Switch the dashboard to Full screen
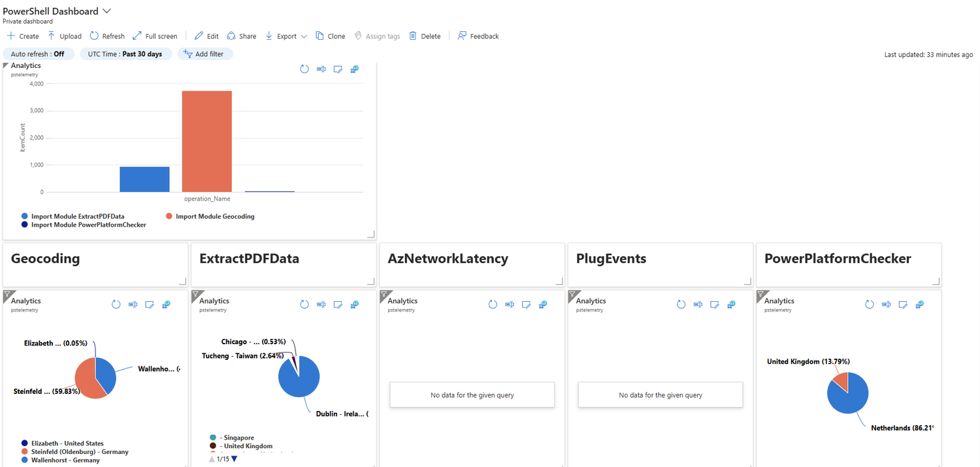 (x=155, y=36)
